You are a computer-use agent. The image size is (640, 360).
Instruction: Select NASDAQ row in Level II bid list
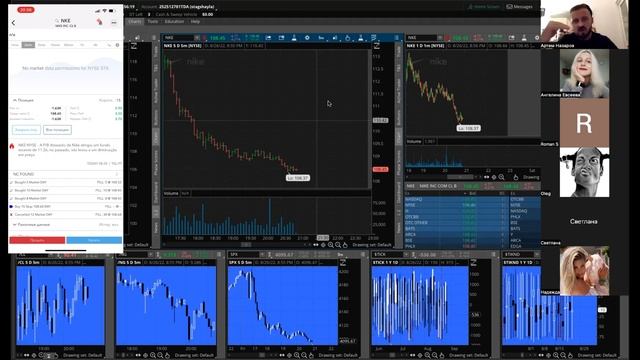[x=456, y=199]
